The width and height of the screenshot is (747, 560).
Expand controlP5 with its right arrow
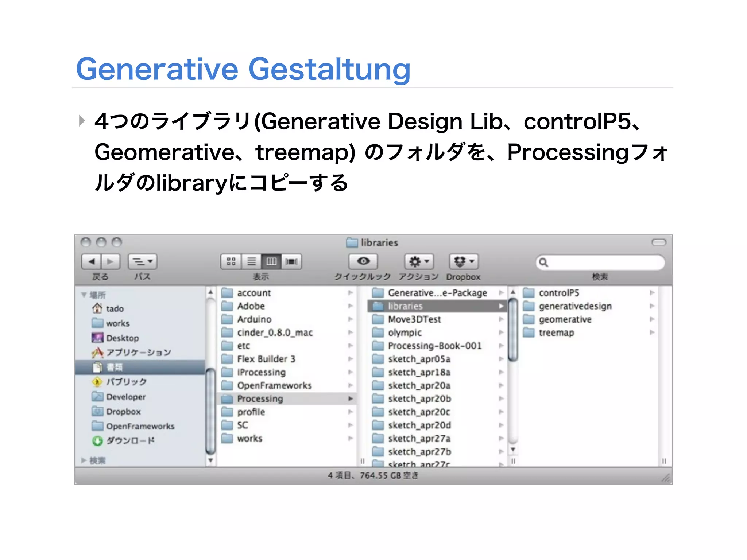(652, 293)
